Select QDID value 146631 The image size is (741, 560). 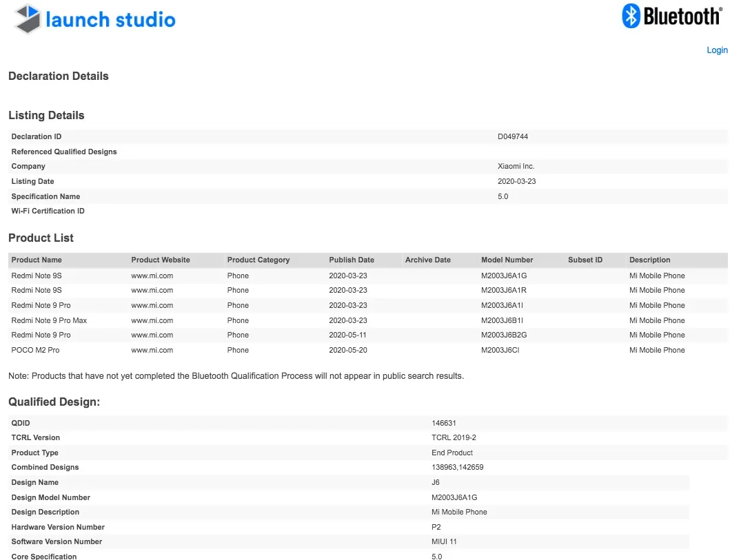tap(444, 423)
